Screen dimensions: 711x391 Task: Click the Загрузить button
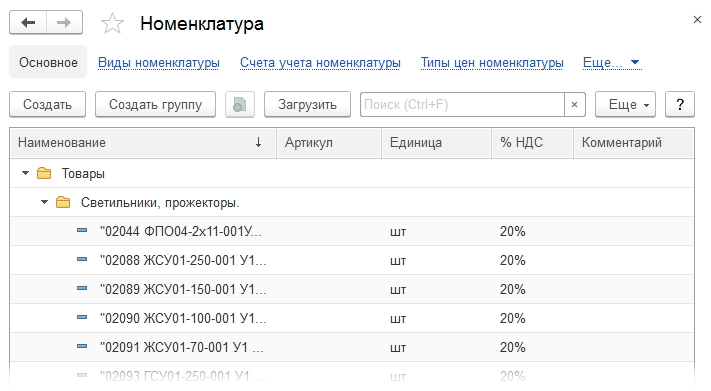307,105
